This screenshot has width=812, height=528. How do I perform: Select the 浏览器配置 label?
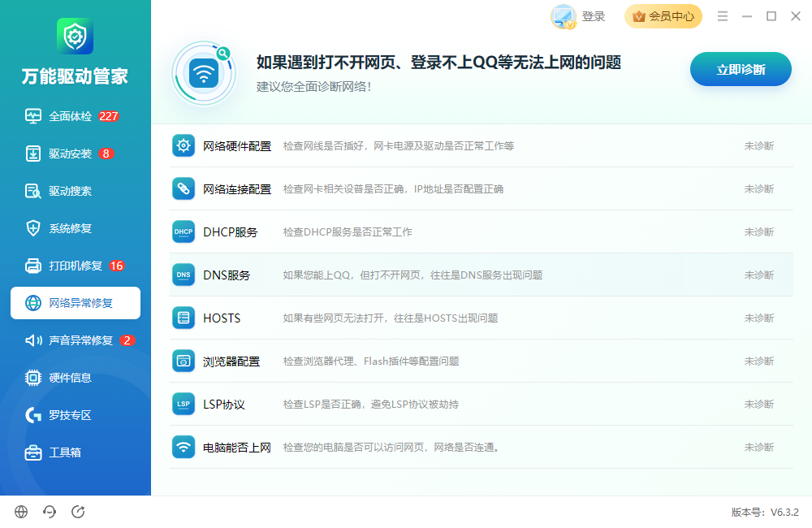pos(231,361)
